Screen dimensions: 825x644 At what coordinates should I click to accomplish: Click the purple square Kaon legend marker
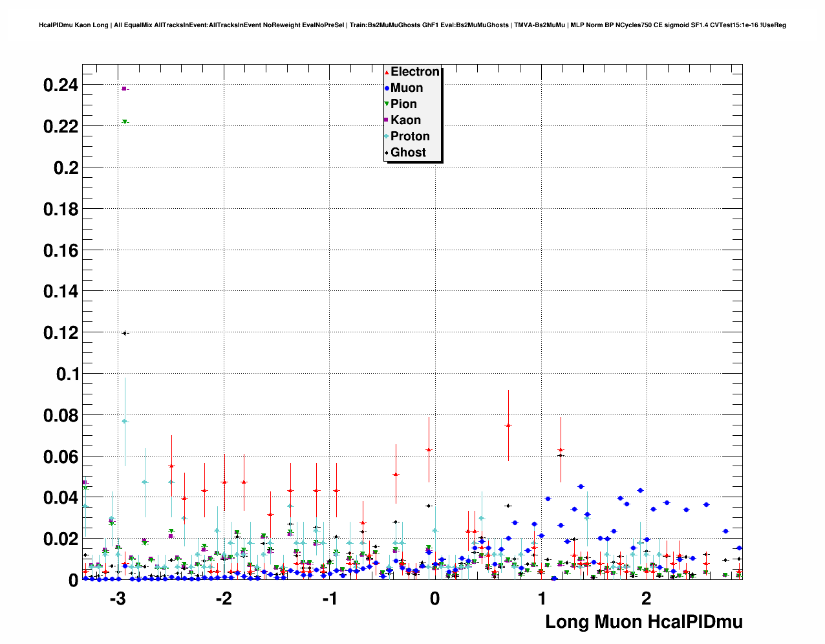tap(387, 120)
